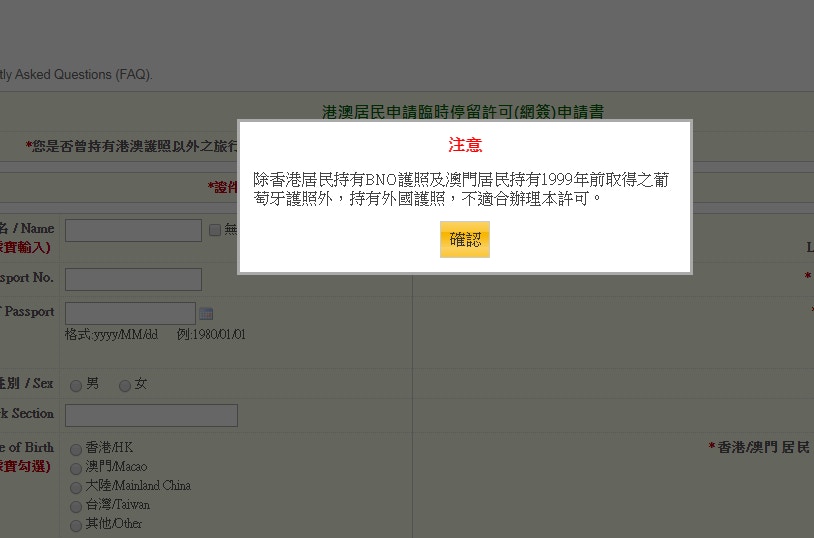This screenshot has height=538, width=814.
Task: Focus the Passport No. input field
Action: point(133,279)
